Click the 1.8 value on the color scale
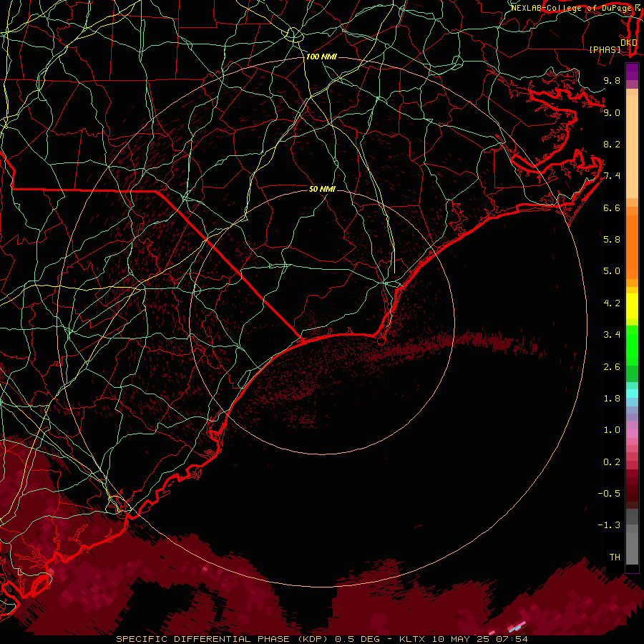 (612, 399)
